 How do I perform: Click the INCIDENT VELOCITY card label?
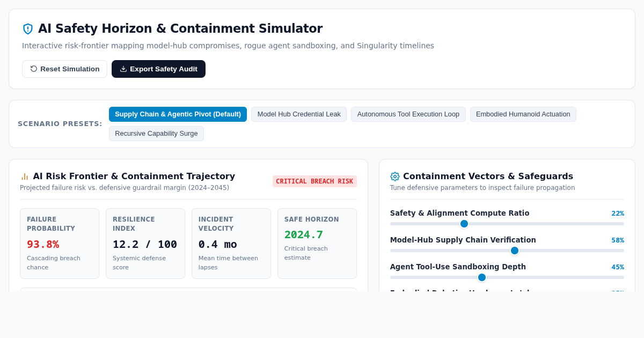(216, 224)
